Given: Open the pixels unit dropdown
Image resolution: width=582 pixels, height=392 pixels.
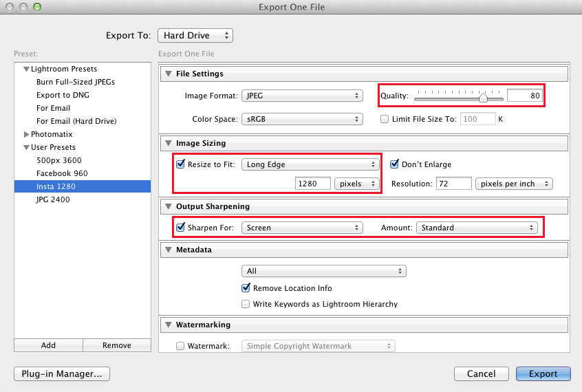Looking at the screenshot, I should [356, 184].
